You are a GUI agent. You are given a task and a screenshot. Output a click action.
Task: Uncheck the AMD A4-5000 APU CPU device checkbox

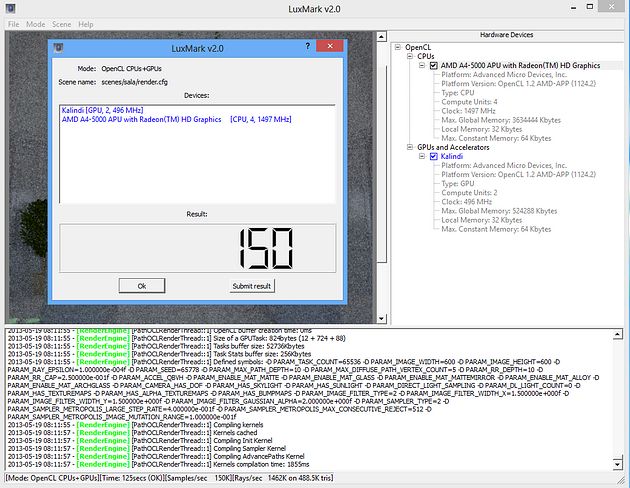pyautogui.click(x=434, y=65)
